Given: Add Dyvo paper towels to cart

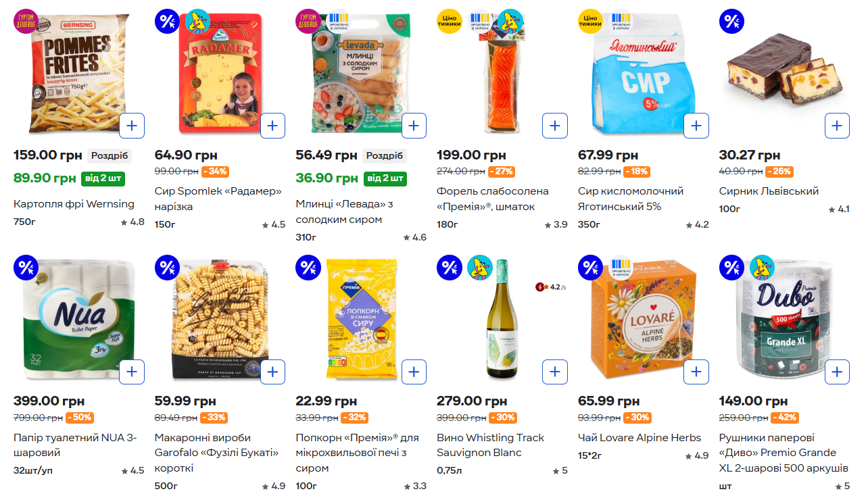Looking at the screenshot, I should (x=837, y=372).
